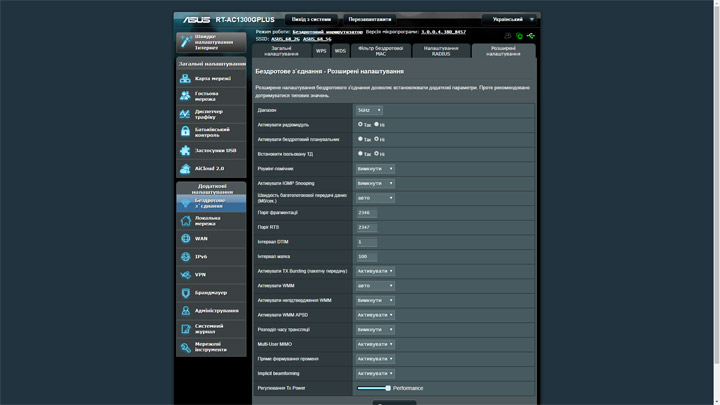Open the WMM no-acknowledgement dropdown
720x405 pixels.
pos(375,300)
